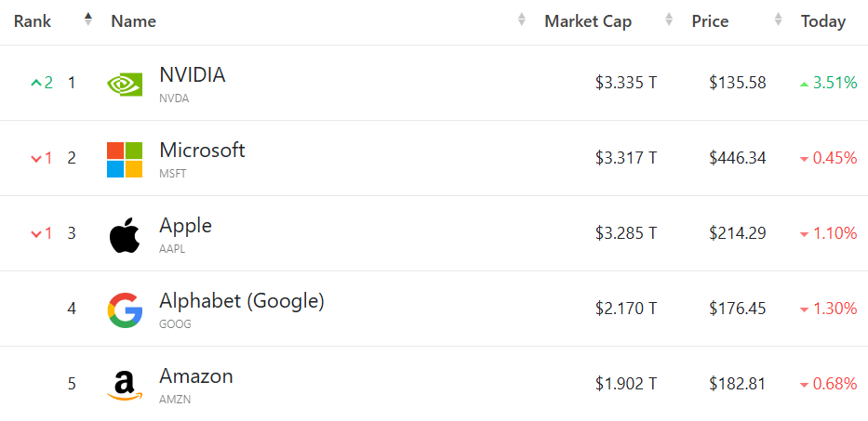The height and width of the screenshot is (421, 868).
Task: Click the Apple logo icon
Action: [125, 235]
